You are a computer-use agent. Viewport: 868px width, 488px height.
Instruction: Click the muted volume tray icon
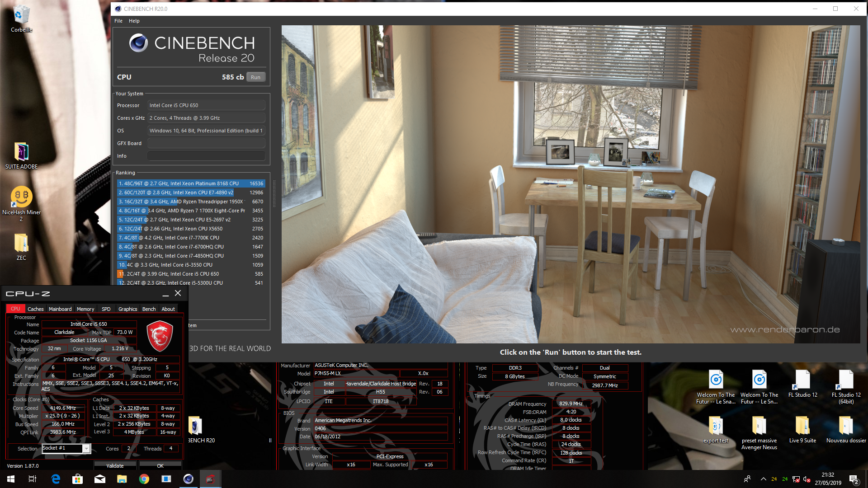(807, 479)
